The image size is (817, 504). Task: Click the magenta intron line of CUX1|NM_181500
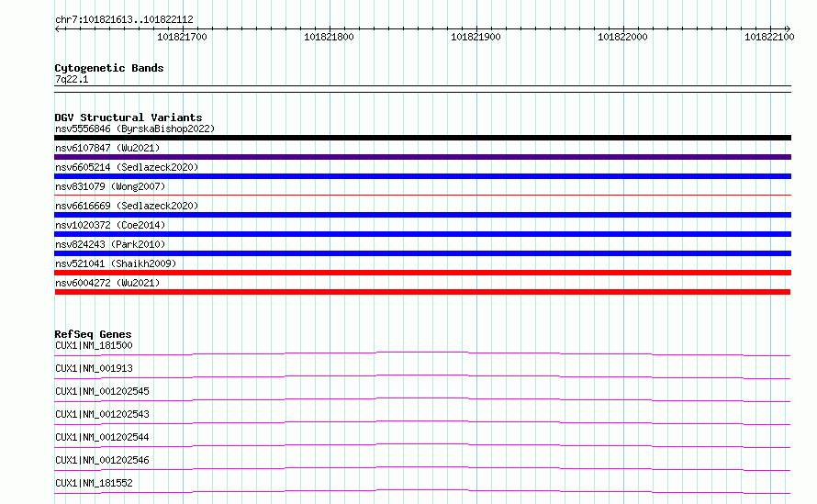pos(422,353)
